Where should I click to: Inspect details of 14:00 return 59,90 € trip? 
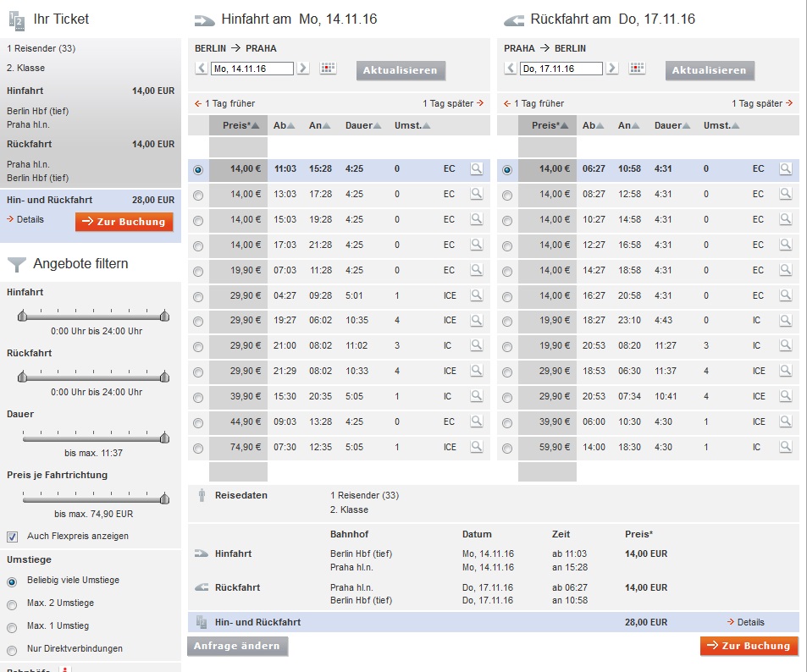[785, 447]
